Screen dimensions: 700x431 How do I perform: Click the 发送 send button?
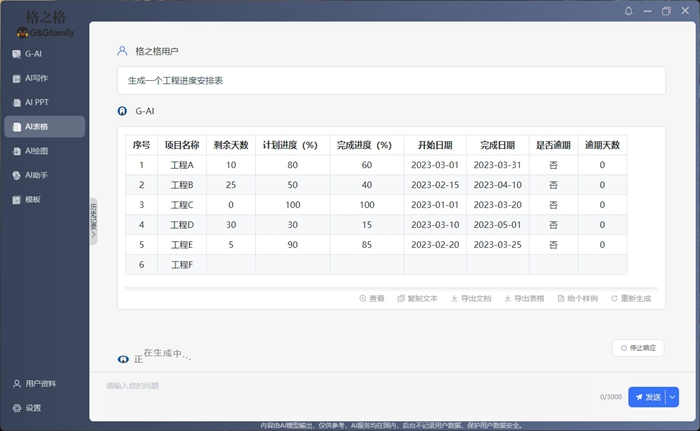pyautogui.click(x=647, y=397)
